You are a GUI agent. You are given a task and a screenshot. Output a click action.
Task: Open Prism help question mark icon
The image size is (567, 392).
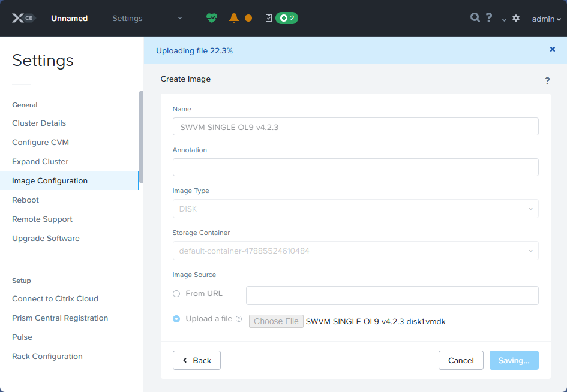pyautogui.click(x=488, y=18)
